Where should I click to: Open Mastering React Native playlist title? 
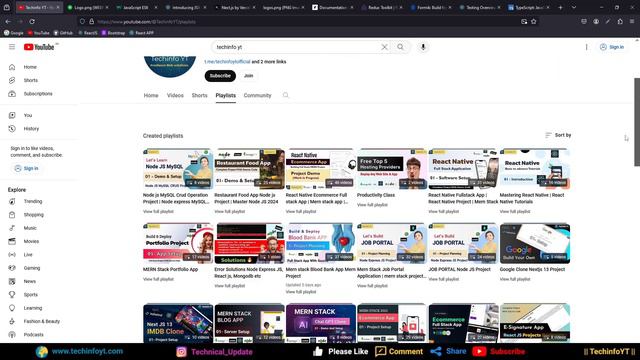532,198
